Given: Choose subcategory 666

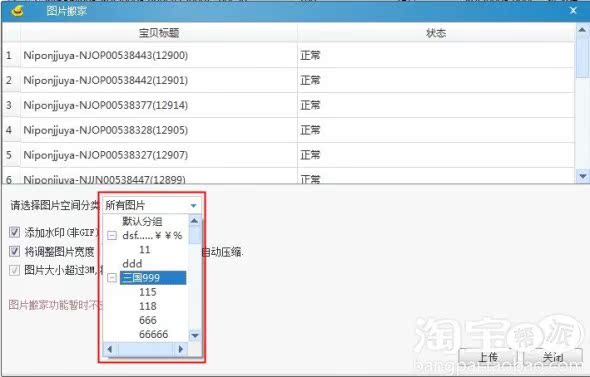Looking at the screenshot, I should coord(148,320).
